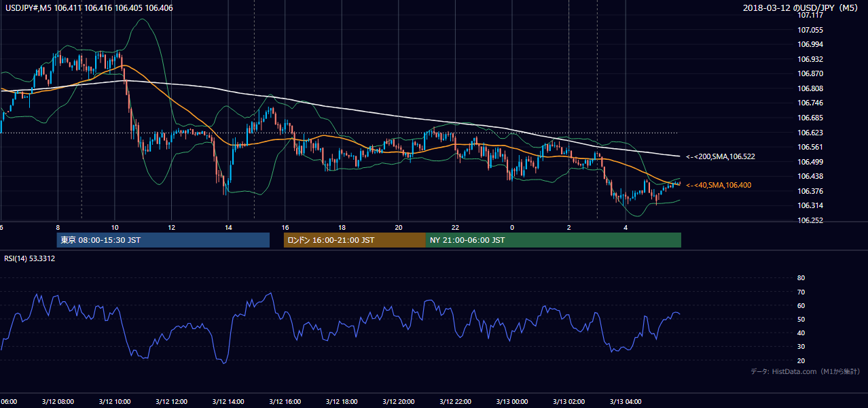Click the 3/13 00:00 time axis label

512,402
